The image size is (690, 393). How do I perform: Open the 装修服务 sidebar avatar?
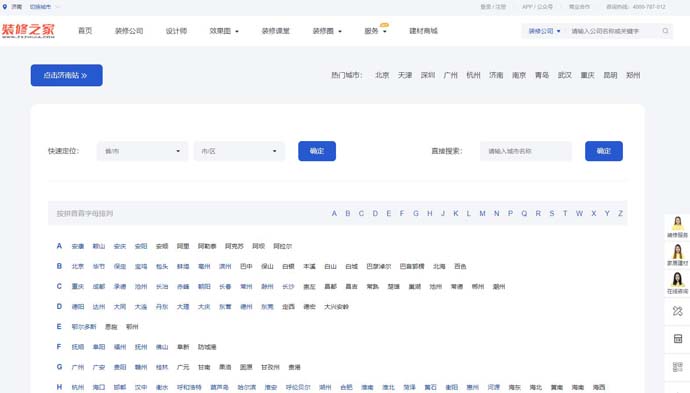pos(677,227)
